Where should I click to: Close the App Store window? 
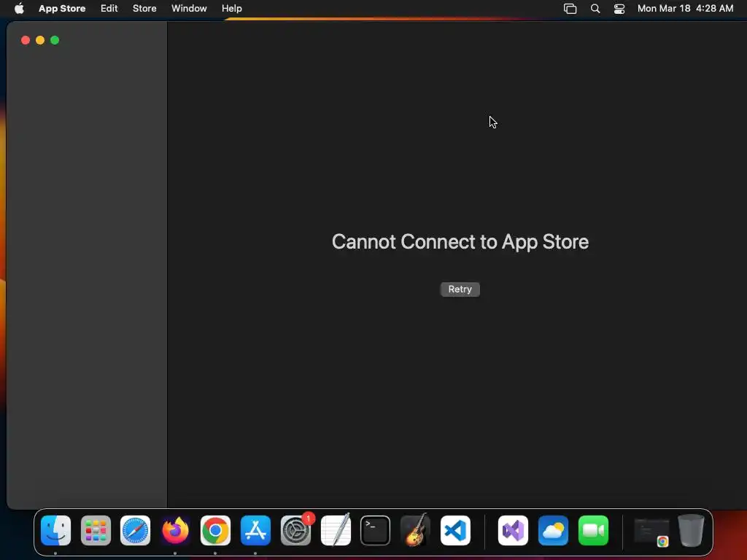26,40
